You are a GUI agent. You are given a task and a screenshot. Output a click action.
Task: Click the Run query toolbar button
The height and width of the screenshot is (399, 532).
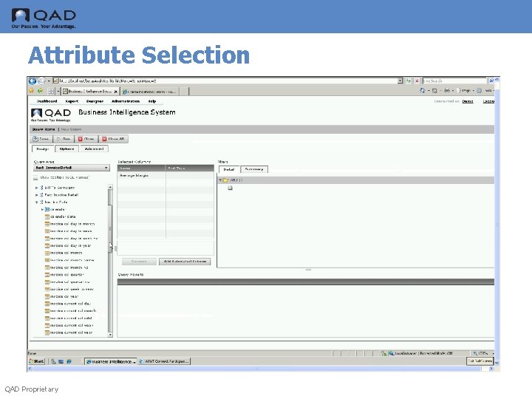[x=64, y=139]
